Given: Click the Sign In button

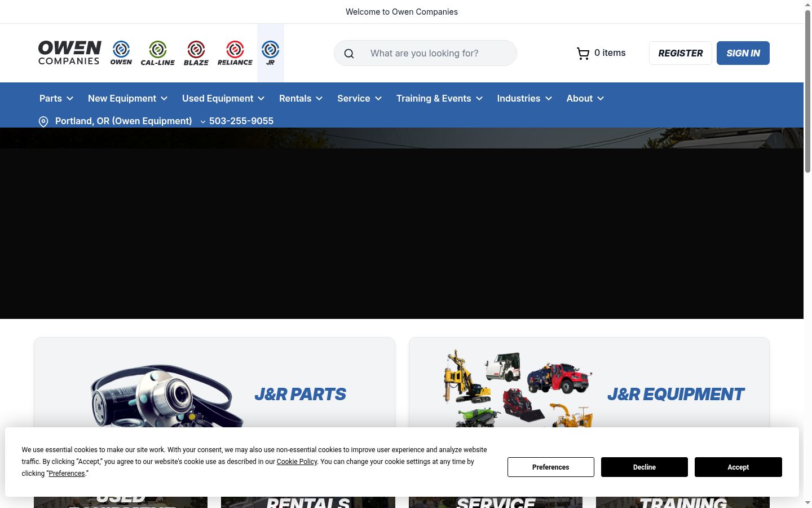Looking at the screenshot, I should tap(743, 53).
